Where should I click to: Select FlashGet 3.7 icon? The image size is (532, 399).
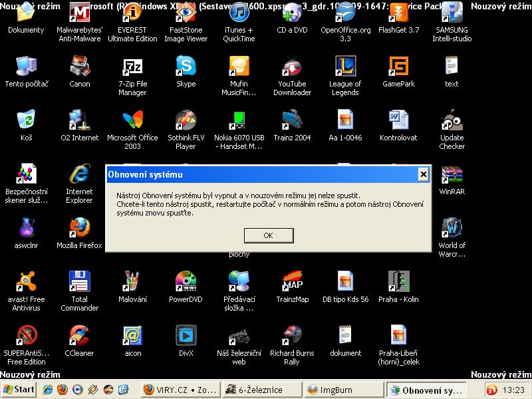(x=398, y=12)
